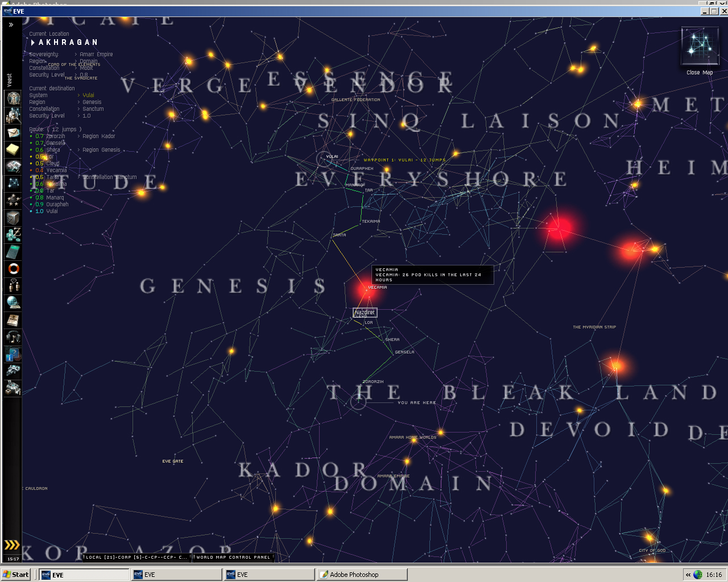Screen dimensions: 728x582
Task: Expand the sidebar with double-chevron arrow
Action: pyautogui.click(x=11, y=25)
